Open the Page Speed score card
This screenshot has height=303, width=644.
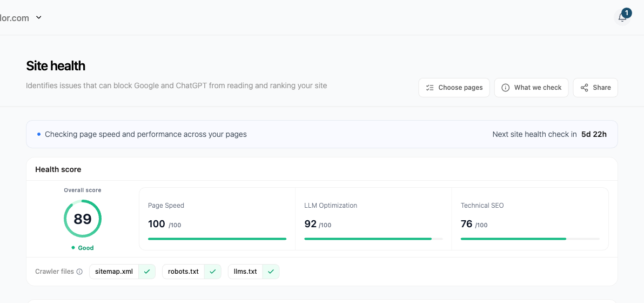coord(217,219)
